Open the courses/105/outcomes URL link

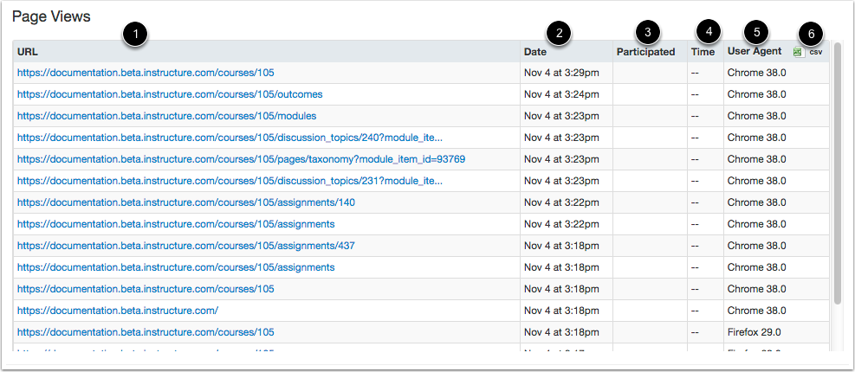click(170, 94)
